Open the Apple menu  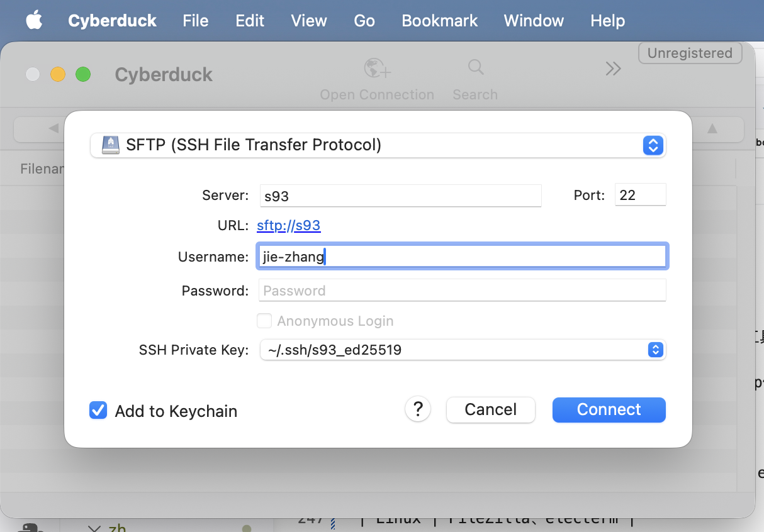tap(34, 21)
